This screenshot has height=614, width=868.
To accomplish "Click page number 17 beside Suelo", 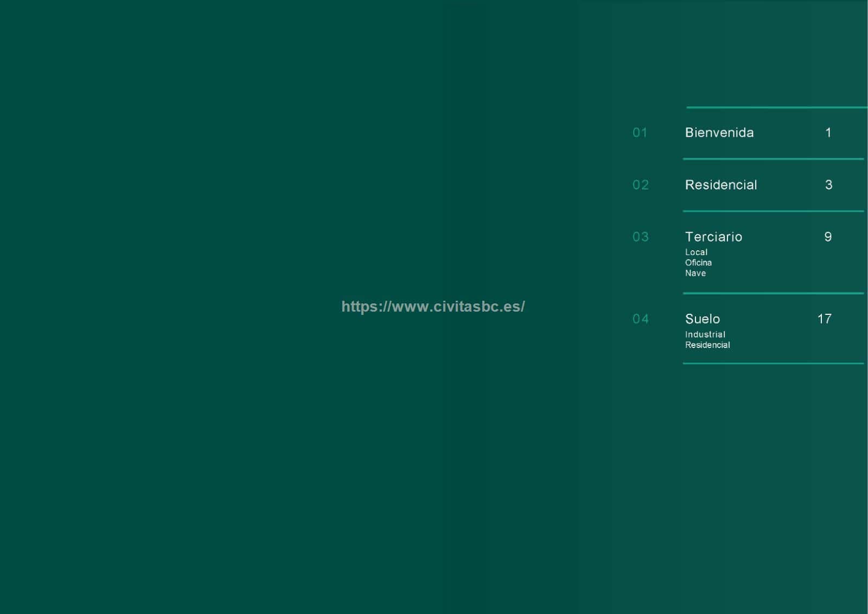I will point(824,319).
